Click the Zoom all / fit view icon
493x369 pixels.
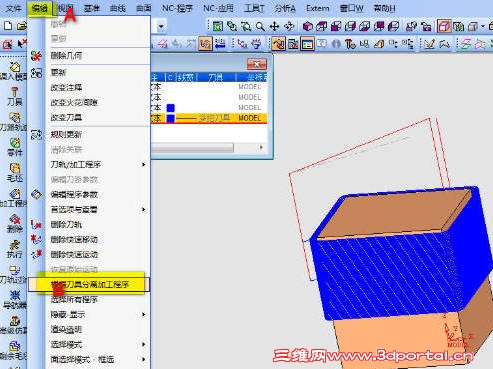pos(217,26)
